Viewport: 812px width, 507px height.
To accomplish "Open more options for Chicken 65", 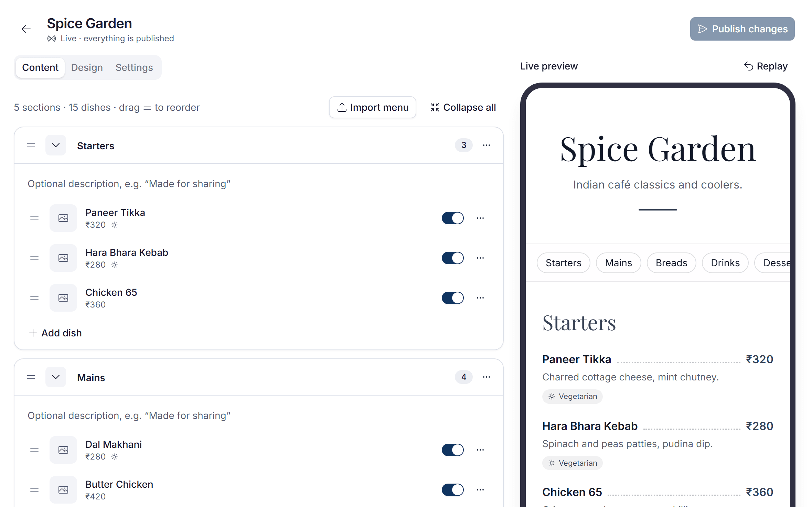I will (x=480, y=298).
